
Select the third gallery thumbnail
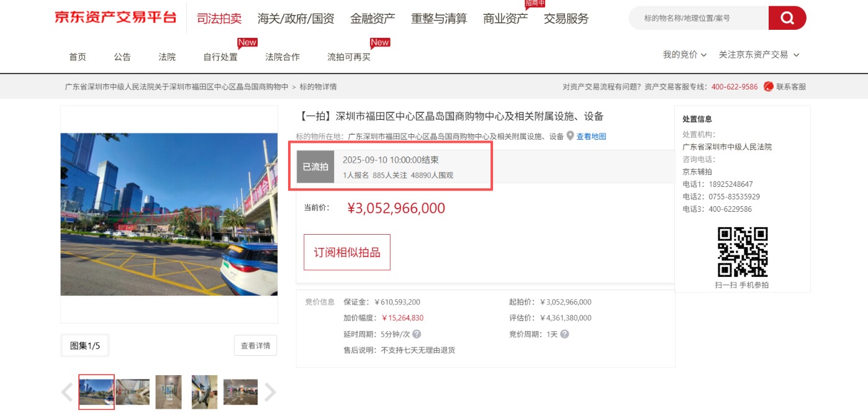(168, 392)
